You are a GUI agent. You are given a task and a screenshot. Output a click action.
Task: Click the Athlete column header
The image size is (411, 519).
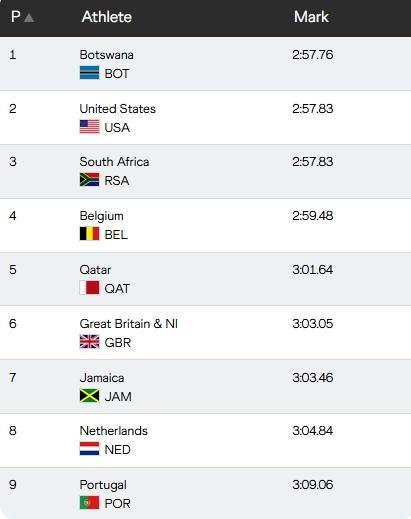tap(107, 17)
